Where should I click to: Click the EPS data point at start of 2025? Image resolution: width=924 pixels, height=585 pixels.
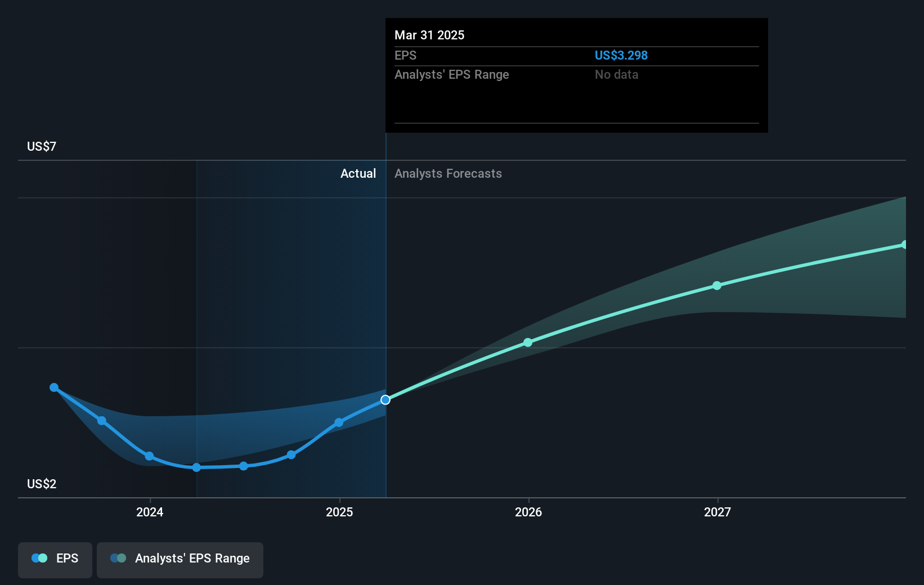[x=339, y=422]
